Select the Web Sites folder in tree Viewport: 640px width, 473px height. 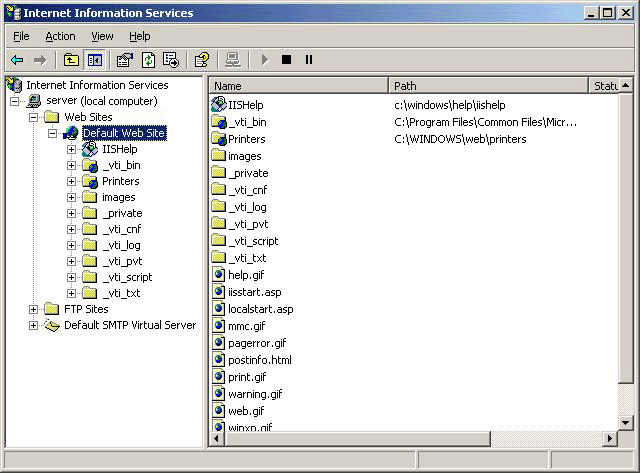[88, 117]
